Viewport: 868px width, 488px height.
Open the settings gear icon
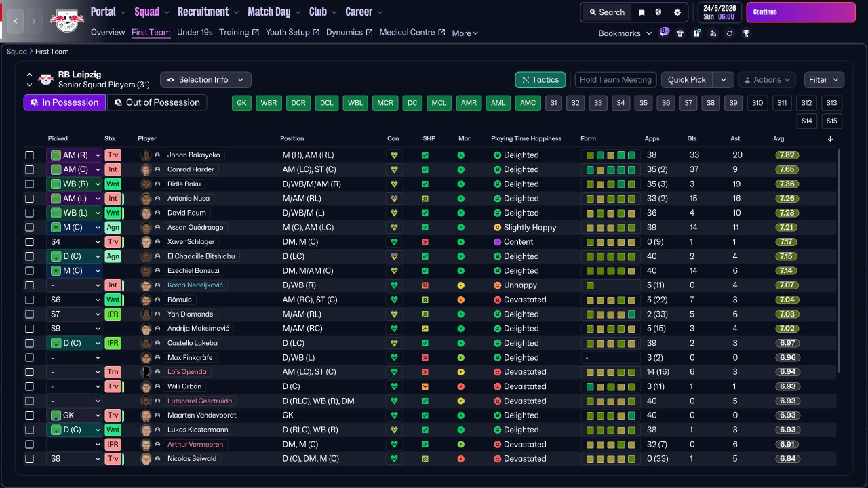(x=677, y=12)
